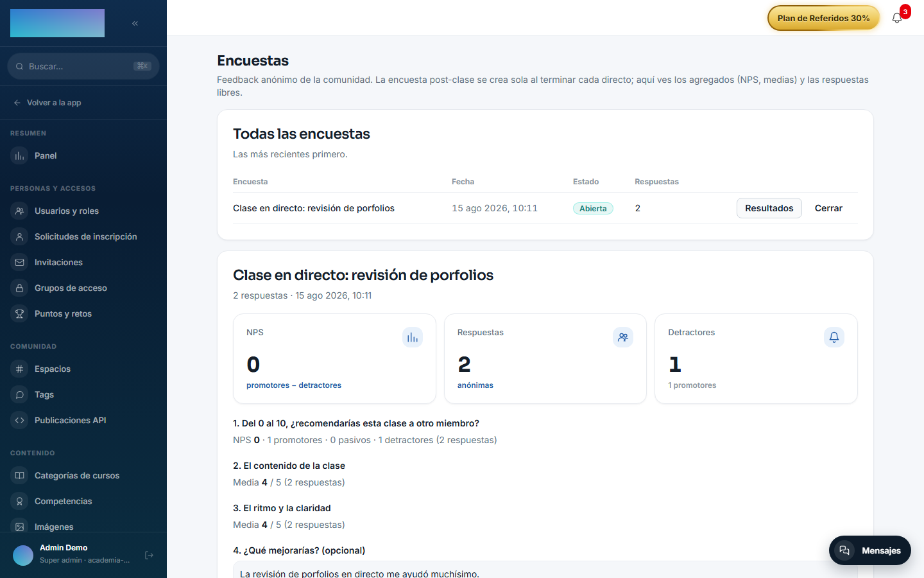
Task: Click the Invitaciones envelope icon
Action: coord(20,263)
